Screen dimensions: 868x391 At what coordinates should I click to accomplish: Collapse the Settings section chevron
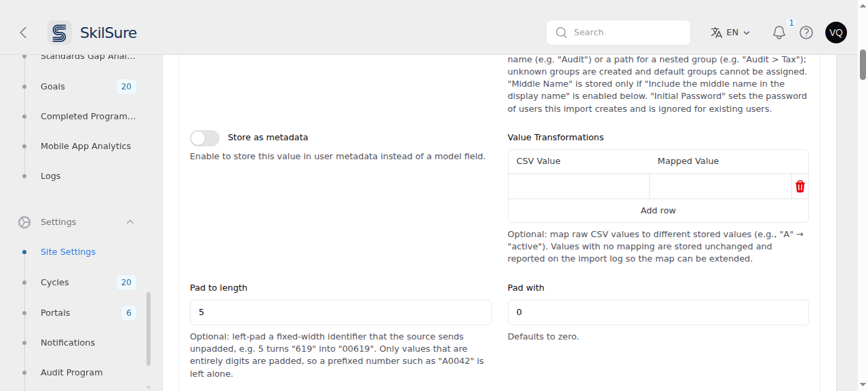(130, 222)
